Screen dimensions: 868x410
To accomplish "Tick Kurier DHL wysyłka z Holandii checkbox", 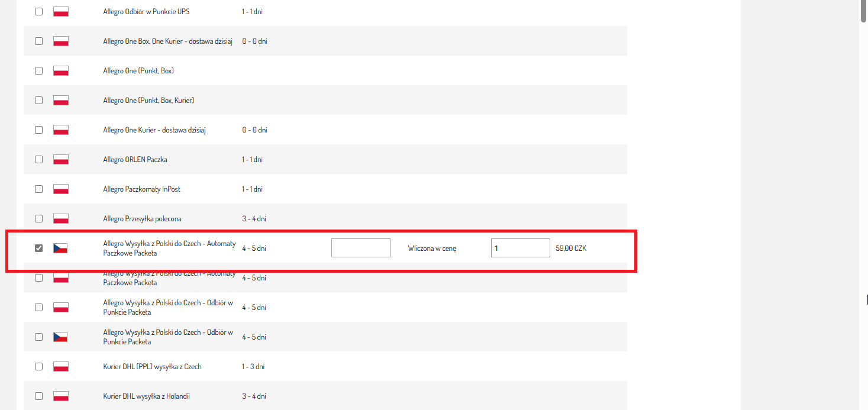I will point(38,396).
